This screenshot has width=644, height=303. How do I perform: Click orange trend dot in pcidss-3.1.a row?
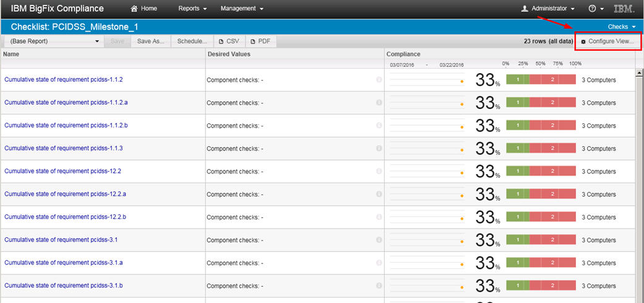pos(462,265)
